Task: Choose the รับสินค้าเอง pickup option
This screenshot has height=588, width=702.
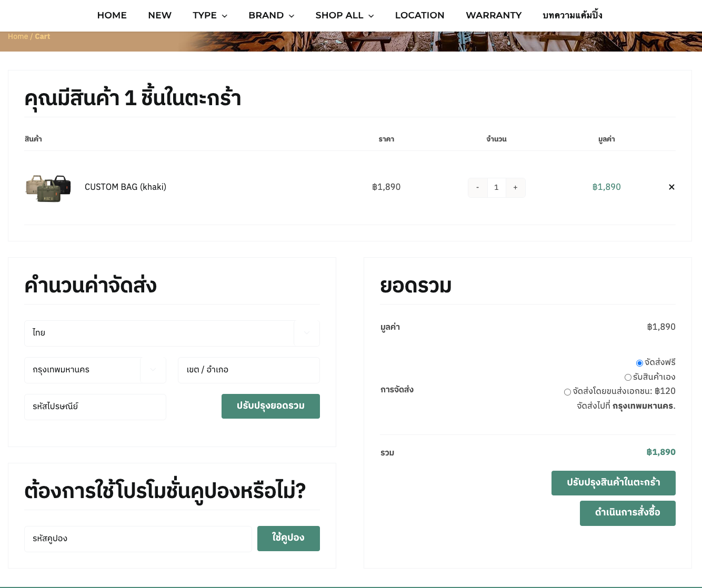Action: coord(628,377)
